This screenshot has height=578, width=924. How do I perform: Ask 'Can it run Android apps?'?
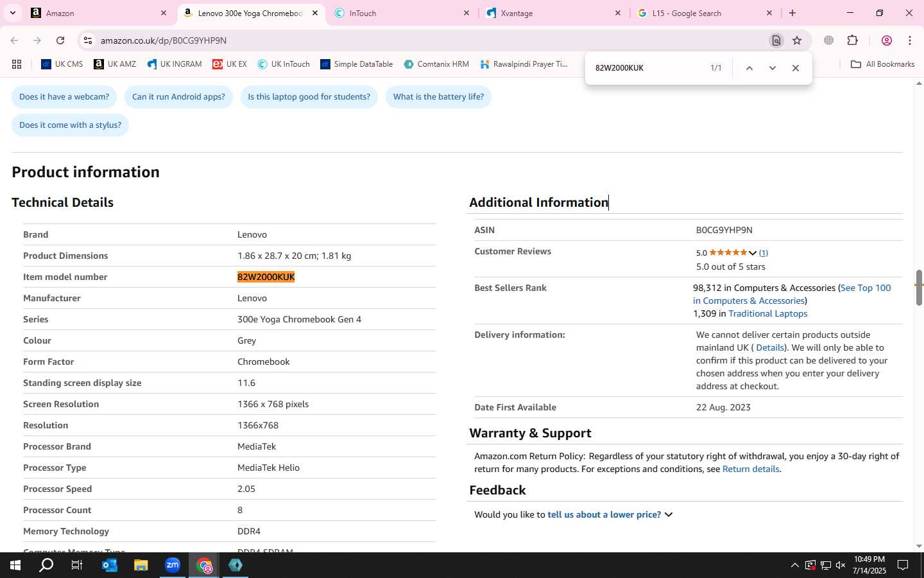click(178, 97)
